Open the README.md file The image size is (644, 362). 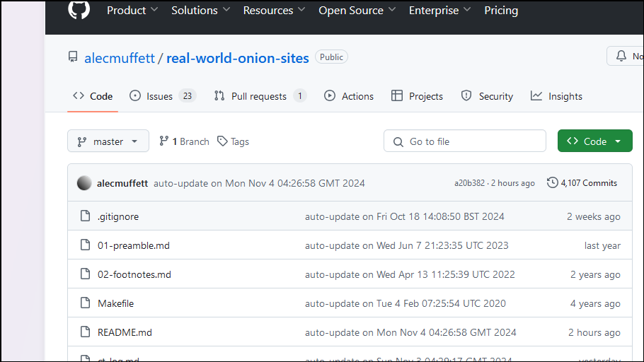coord(125,332)
